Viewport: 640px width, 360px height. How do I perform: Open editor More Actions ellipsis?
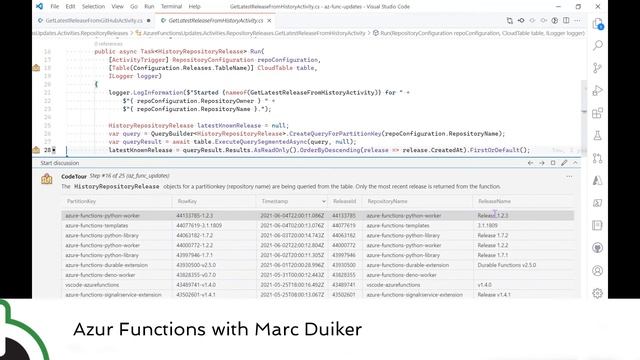pyautogui.click(x=577, y=20)
